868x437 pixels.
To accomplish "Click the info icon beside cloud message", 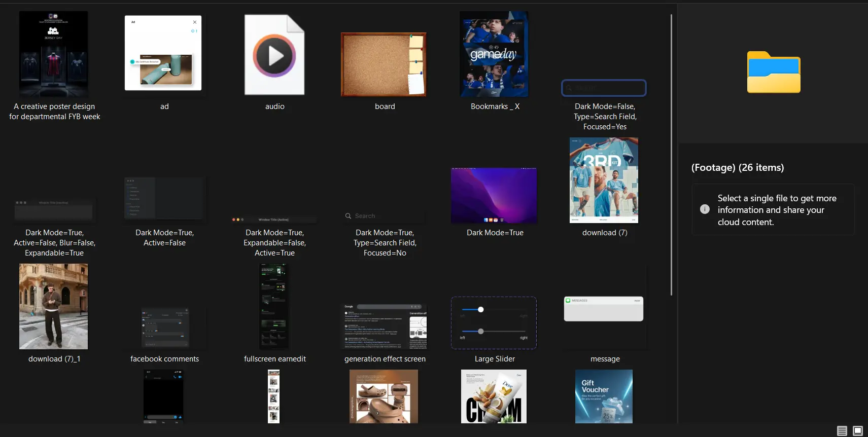I will tap(705, 209).
